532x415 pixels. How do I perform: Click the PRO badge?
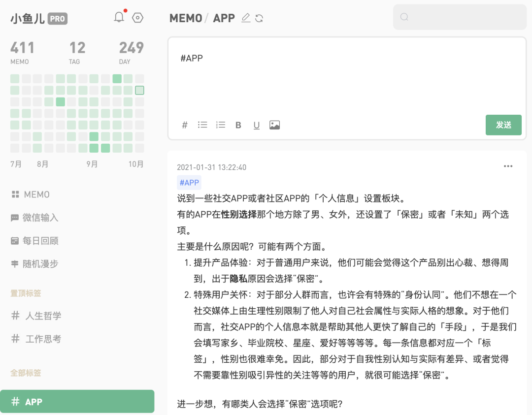(57, 19)
